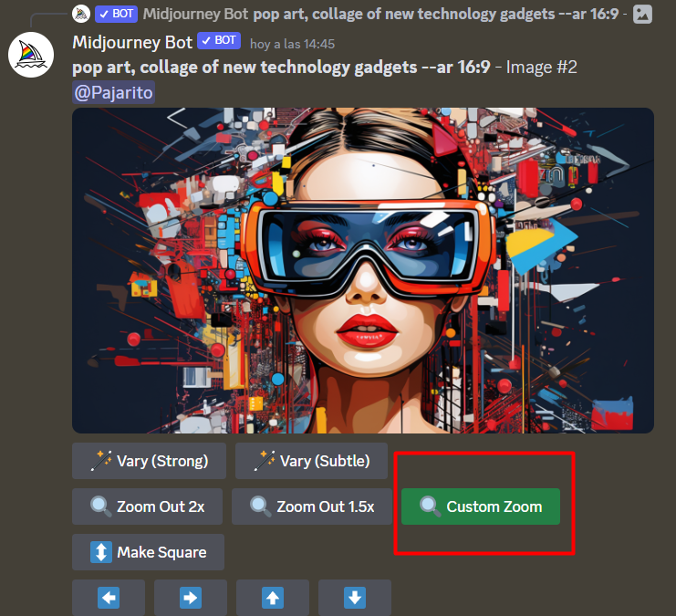Choose Zoom Out 2x
This screenshot has width=676, height=616.
tap(147, 506)
